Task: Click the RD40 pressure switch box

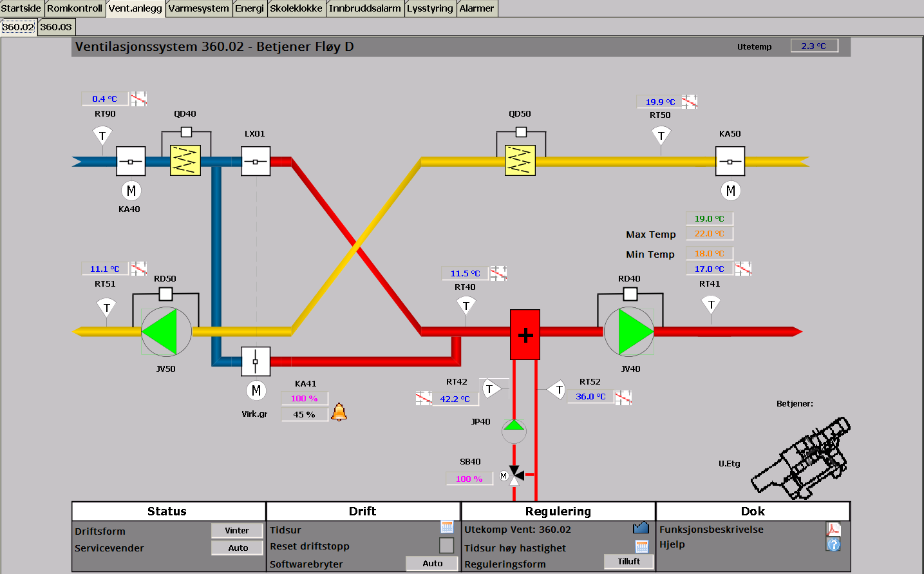Action: pyautogui.click(x=630, y=294)
